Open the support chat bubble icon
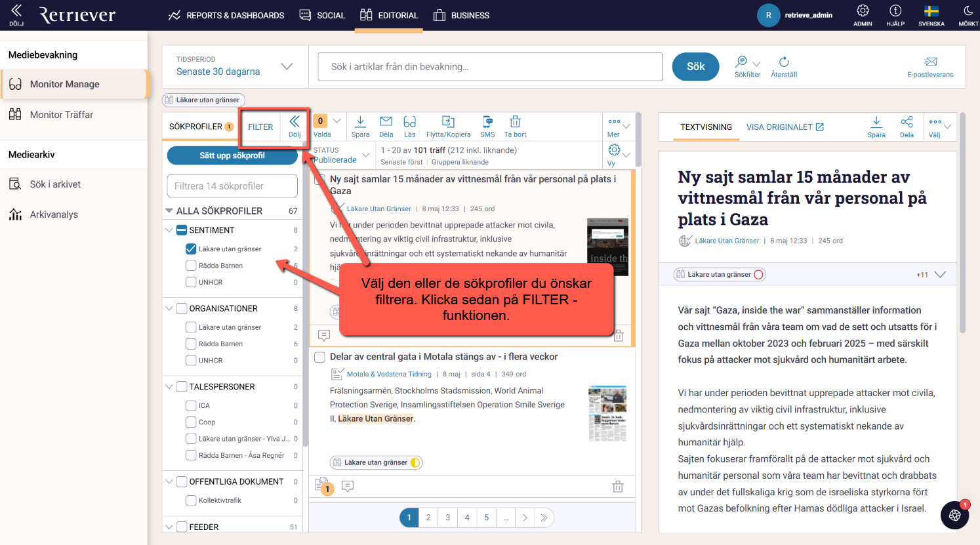This screenshot has height=545, width=980. point(954,515)
